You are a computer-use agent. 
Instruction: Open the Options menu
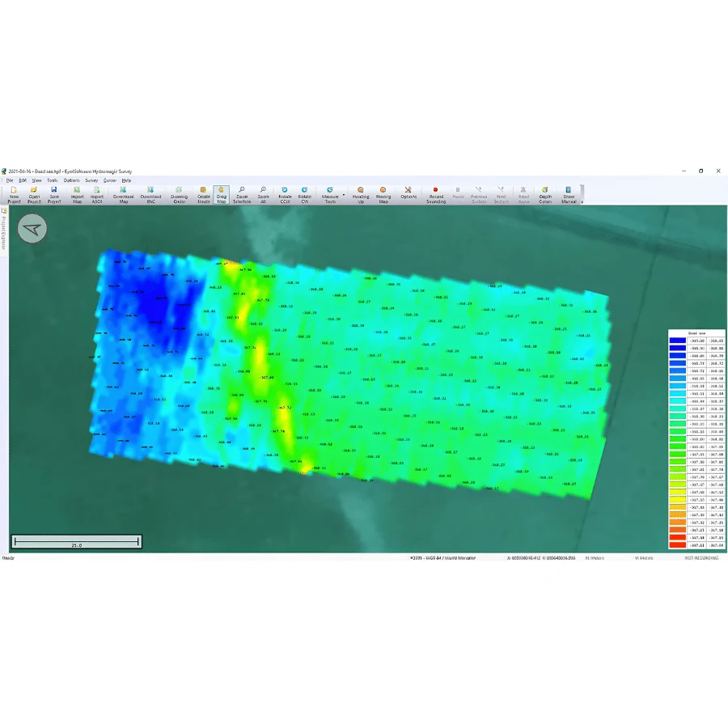coord(71,180)
